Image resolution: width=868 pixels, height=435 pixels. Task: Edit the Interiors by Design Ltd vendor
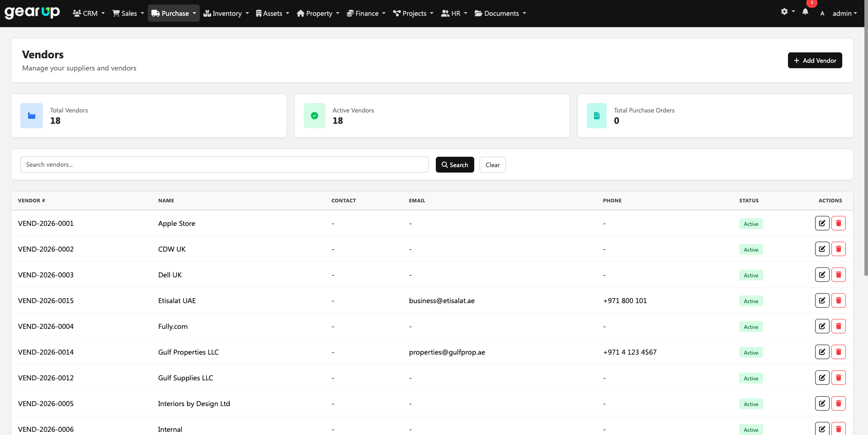[822, 403]
